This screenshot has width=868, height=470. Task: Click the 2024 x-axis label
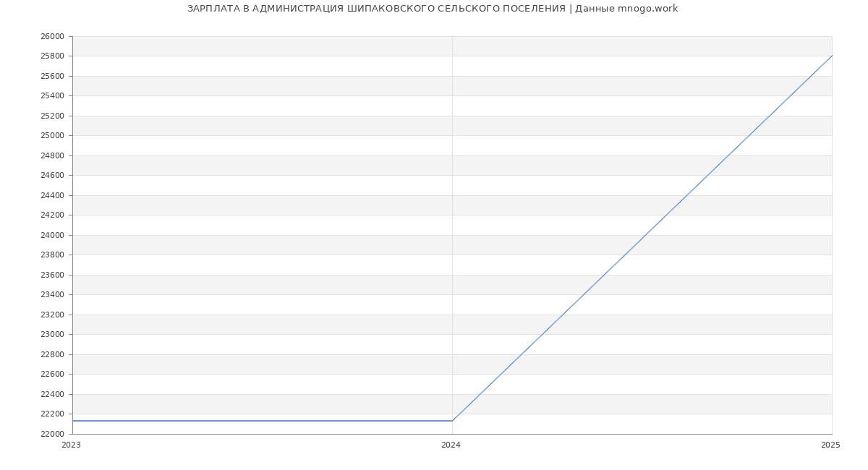click(451, 445)
